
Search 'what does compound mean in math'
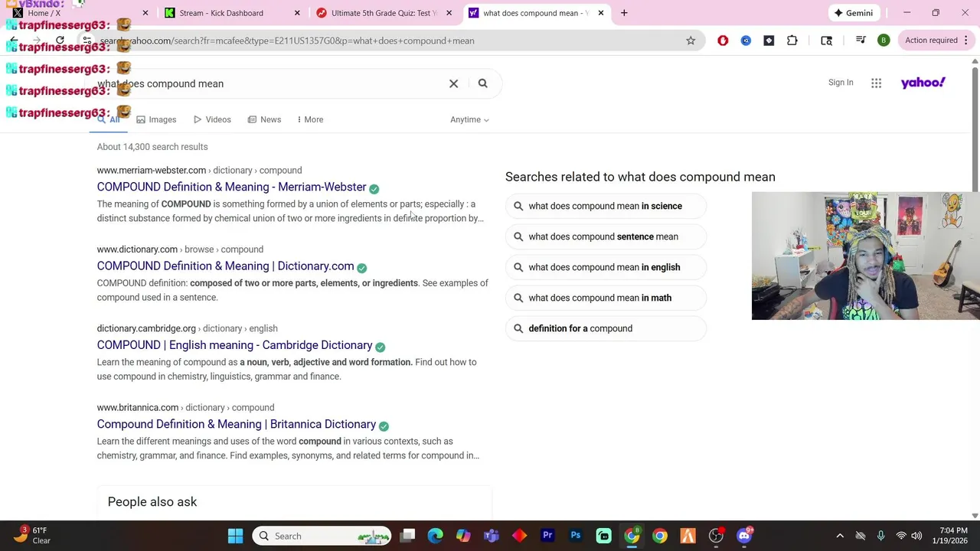605,298
